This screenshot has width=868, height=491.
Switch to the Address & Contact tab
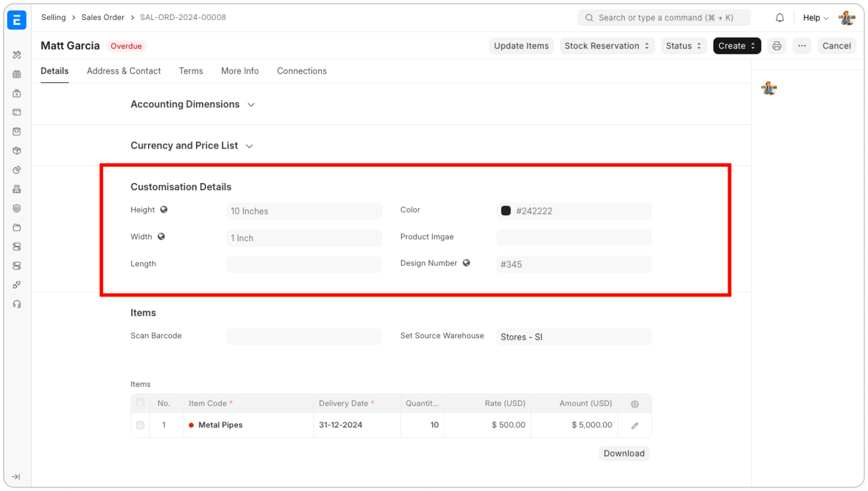coord(124,71)
